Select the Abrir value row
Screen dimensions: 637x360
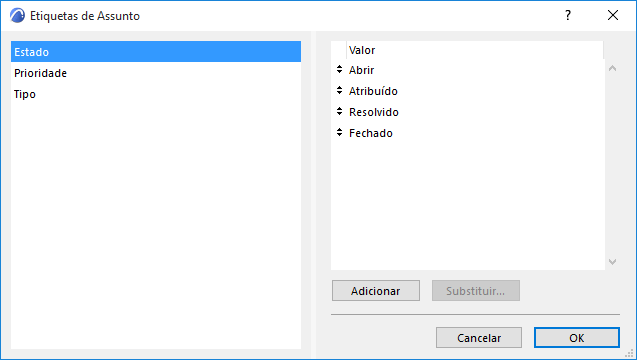tap(468, 70)
